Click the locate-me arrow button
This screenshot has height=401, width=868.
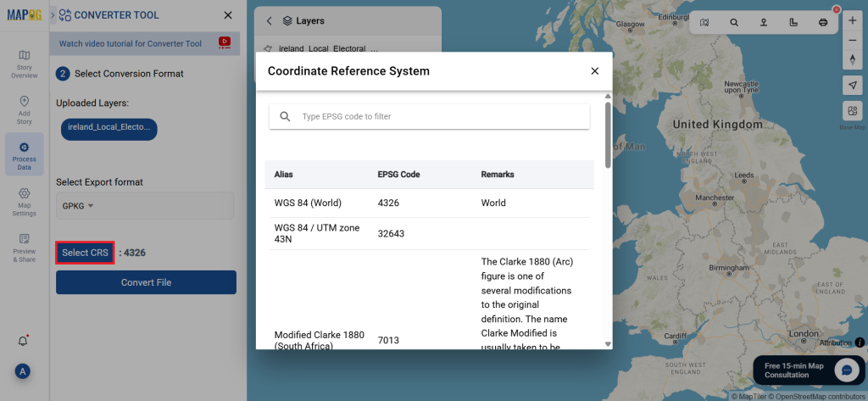(853, 86)
